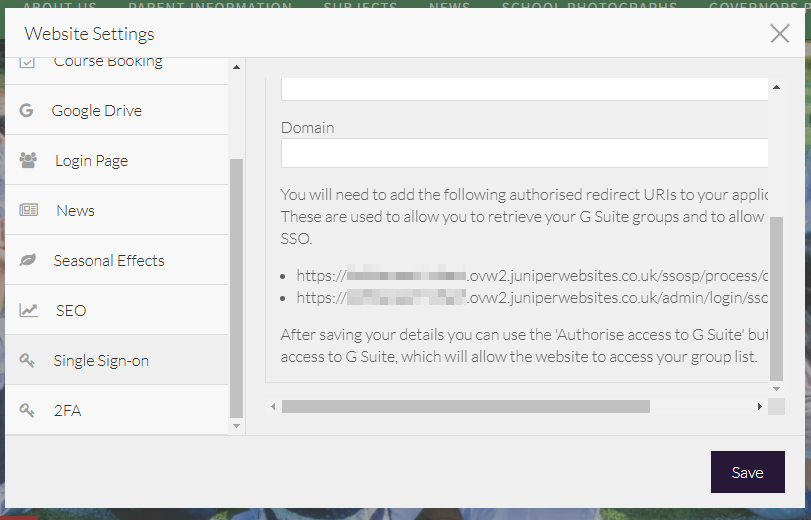The height and width of the screenshot is (520, 811).
Task: Click the Domain text field
Action: pyautogui.click(x=524, y=153)
